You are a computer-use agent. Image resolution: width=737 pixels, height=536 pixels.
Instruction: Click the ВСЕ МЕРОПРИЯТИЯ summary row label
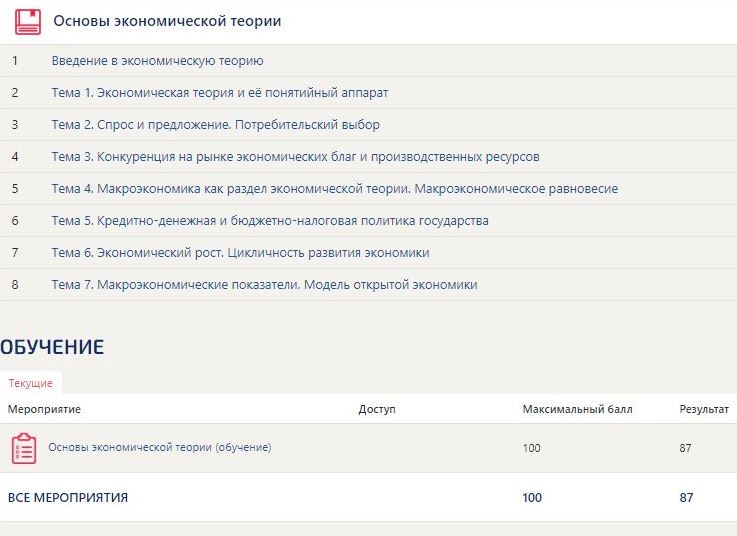(x=68, y=497)
